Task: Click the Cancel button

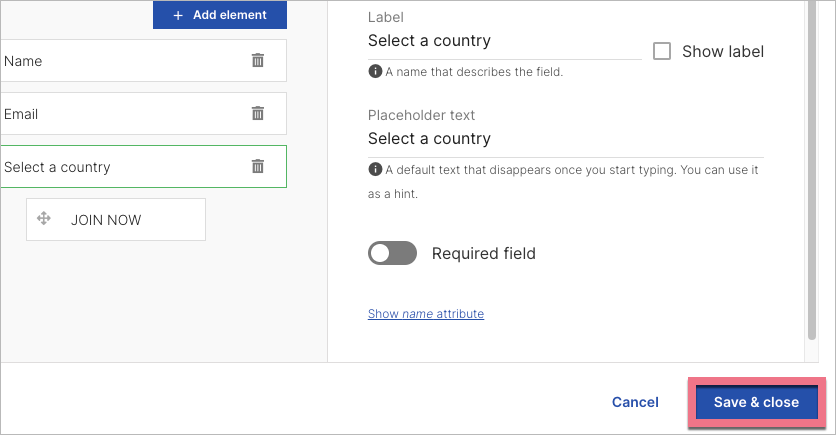Action: [x=635, y=402]
